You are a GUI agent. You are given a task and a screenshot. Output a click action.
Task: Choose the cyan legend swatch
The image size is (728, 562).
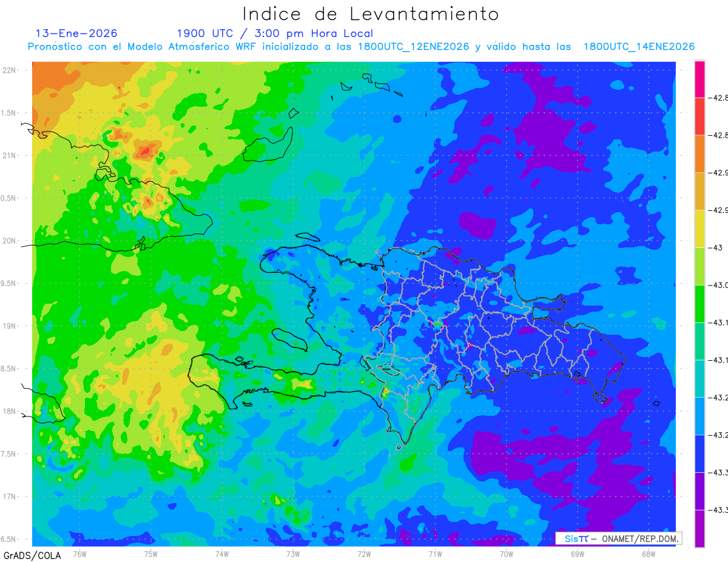click(699, 378)
